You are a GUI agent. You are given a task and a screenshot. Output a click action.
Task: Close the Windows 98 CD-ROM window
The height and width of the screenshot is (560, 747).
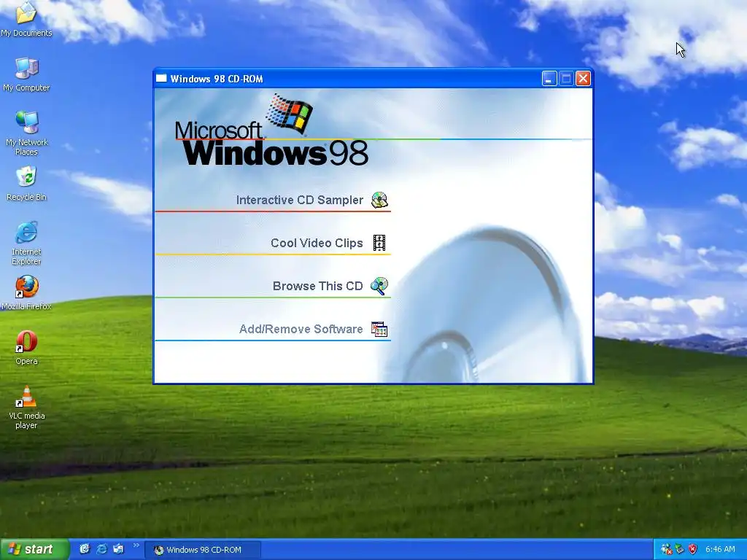tap(583, 79)
